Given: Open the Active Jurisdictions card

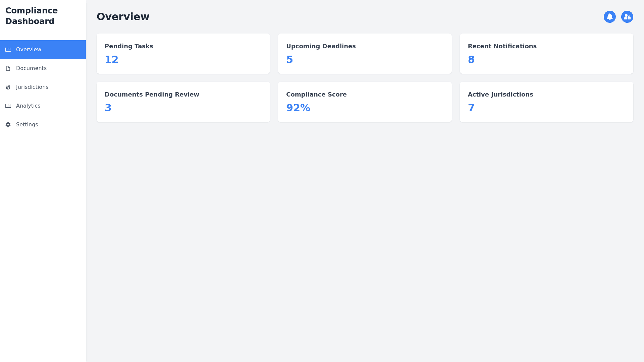Looking at the screenshot, I should pos(546,102).
